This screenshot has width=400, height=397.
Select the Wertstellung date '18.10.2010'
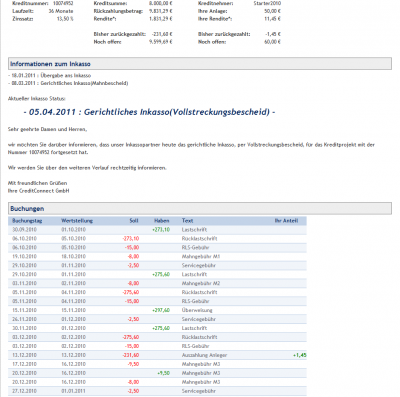73,257
